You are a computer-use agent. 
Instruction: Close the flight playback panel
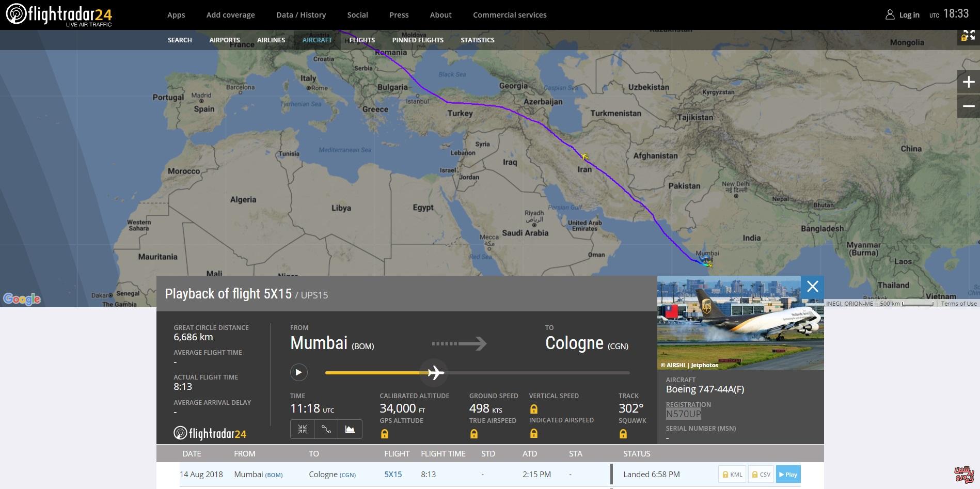(x=812, y=287)
